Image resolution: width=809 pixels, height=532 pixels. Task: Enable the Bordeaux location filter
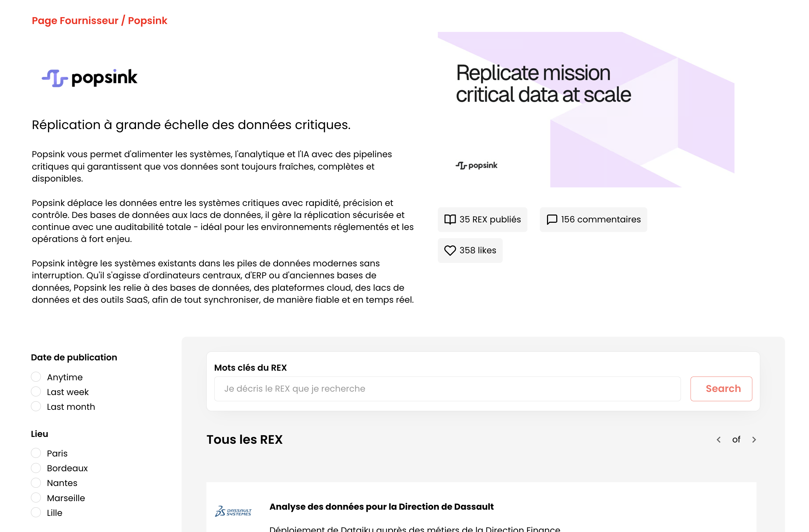(36, 467)
